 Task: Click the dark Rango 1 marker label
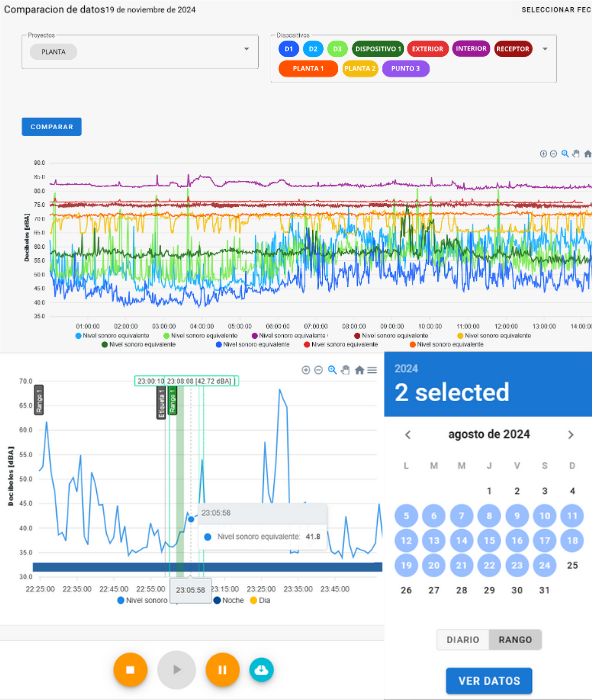39,400
